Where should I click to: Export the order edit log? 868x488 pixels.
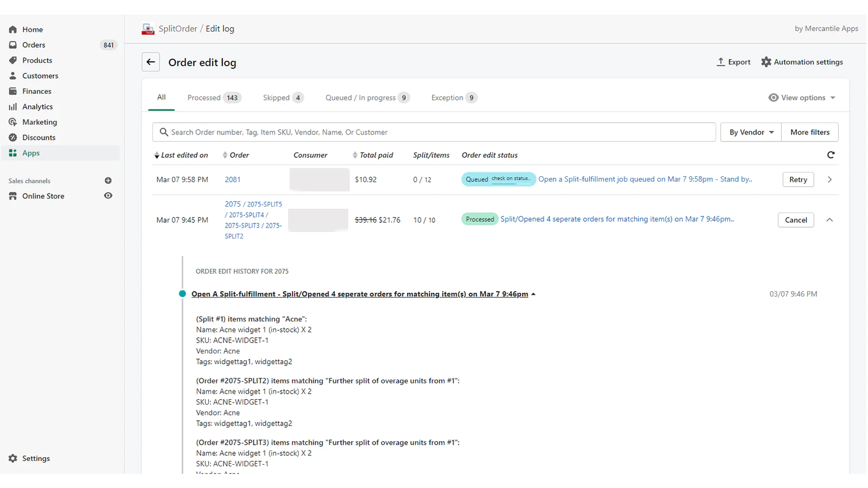click(x=733, y=62)
